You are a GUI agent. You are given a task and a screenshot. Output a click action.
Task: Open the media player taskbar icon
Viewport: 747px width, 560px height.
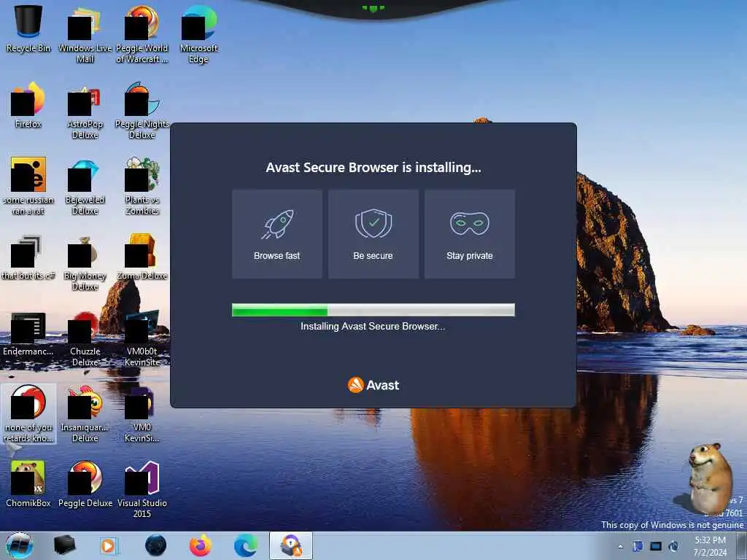109,545
